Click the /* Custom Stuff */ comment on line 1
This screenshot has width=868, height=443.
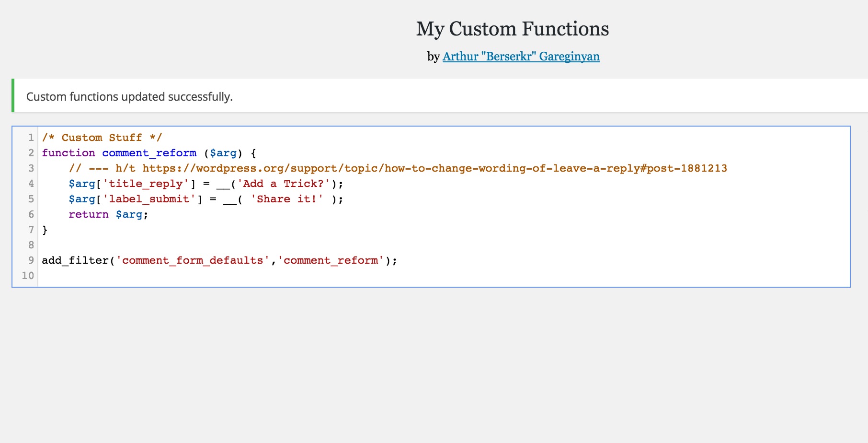(102, 138)
